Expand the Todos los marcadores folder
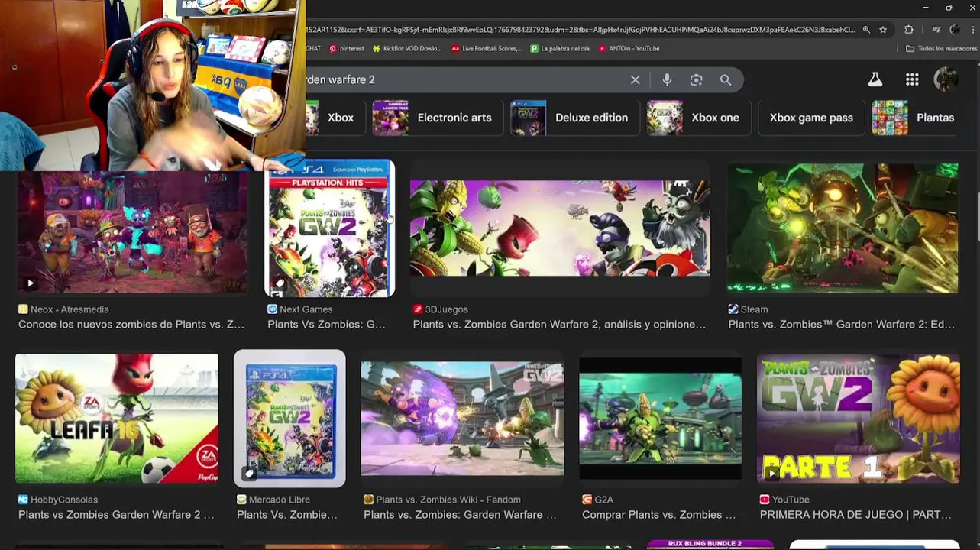980x550 pixels. point(941,48)
